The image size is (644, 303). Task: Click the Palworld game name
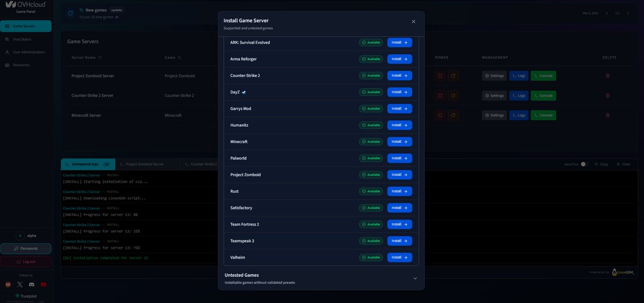pyautogui.click(x=238, y=158)
